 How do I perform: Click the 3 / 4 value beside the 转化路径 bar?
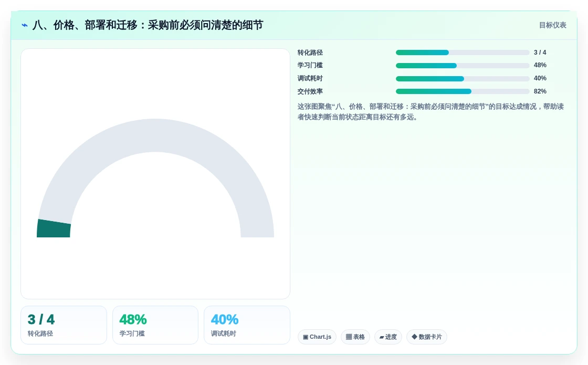tap(540, 53)
